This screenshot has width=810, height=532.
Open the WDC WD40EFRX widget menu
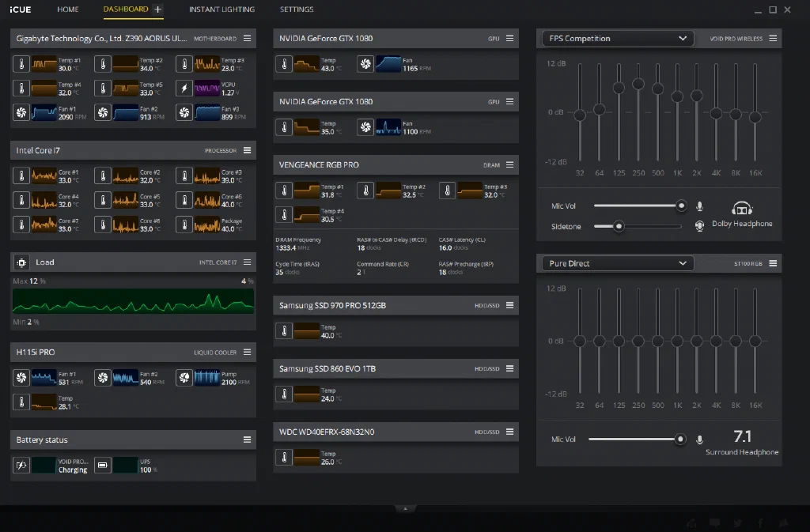[x=510, y=432]
